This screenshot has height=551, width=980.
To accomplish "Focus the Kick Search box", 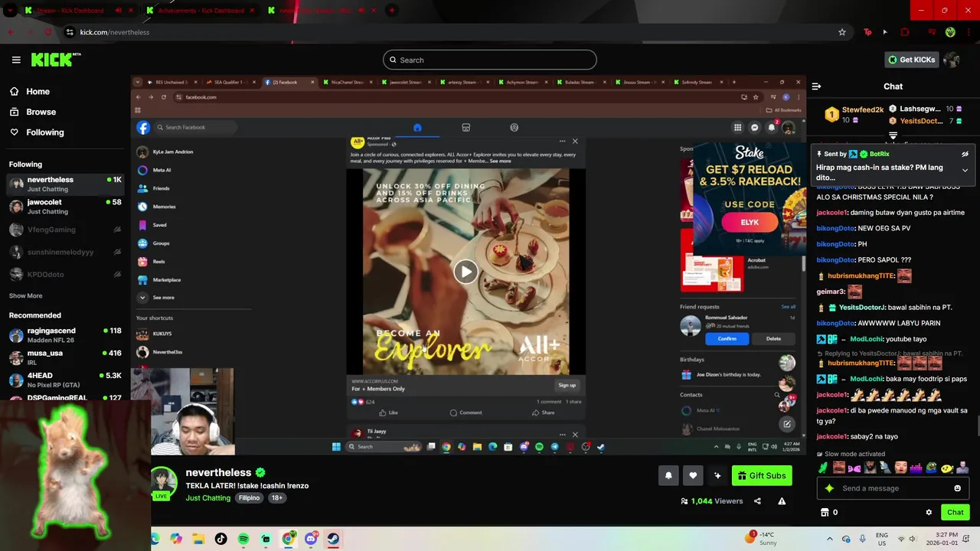I will (490, 60).
